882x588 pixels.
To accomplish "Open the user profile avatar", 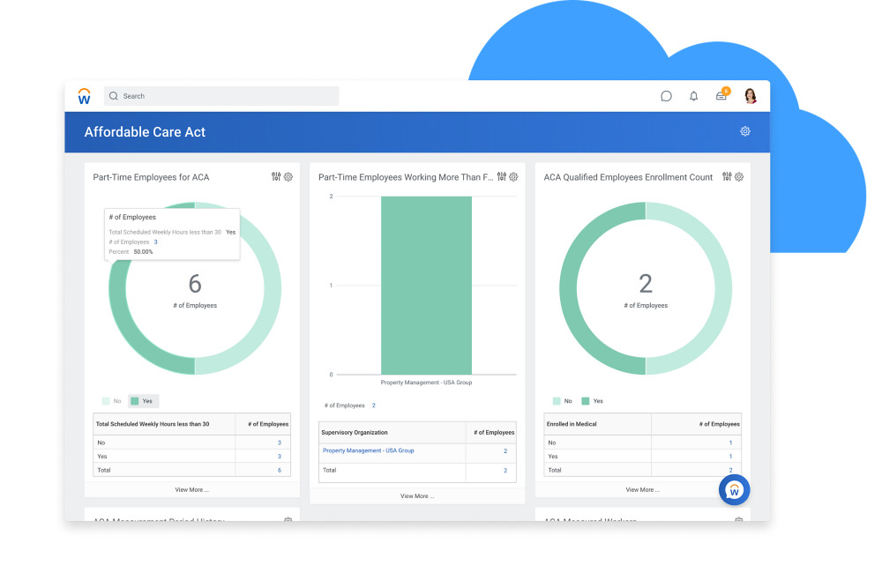I will point(751,96).
